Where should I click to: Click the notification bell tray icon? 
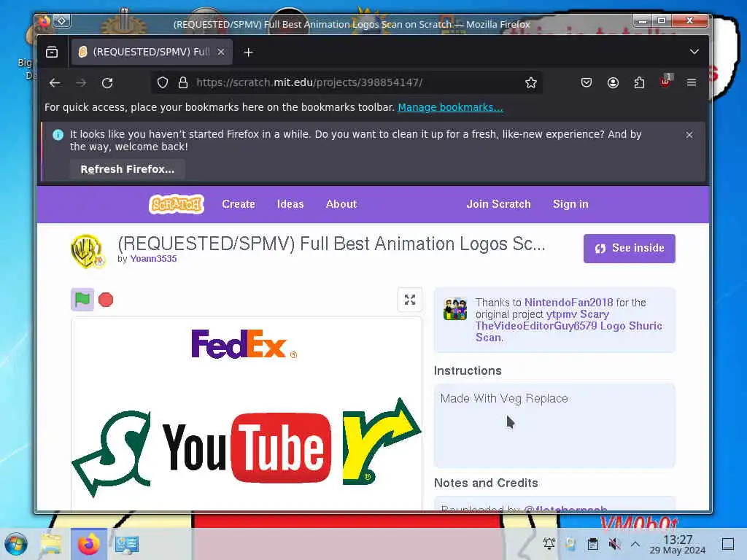(549, 544)
